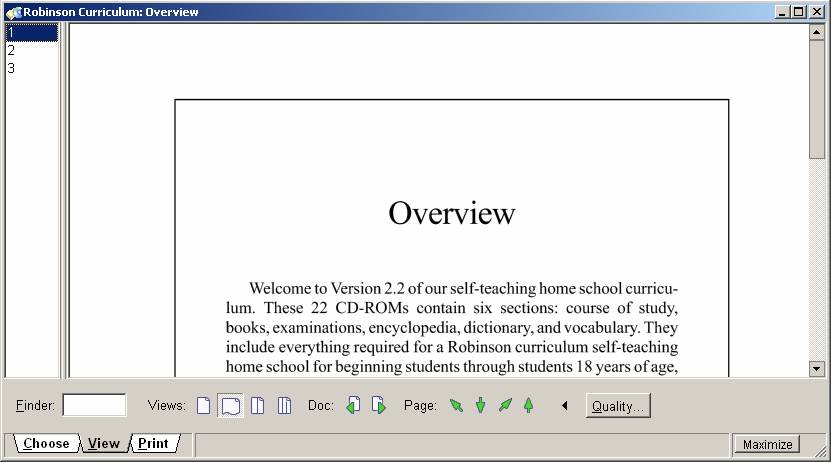
Task: Click the scrollbar down arrow
Action: (x=816, y=369)
